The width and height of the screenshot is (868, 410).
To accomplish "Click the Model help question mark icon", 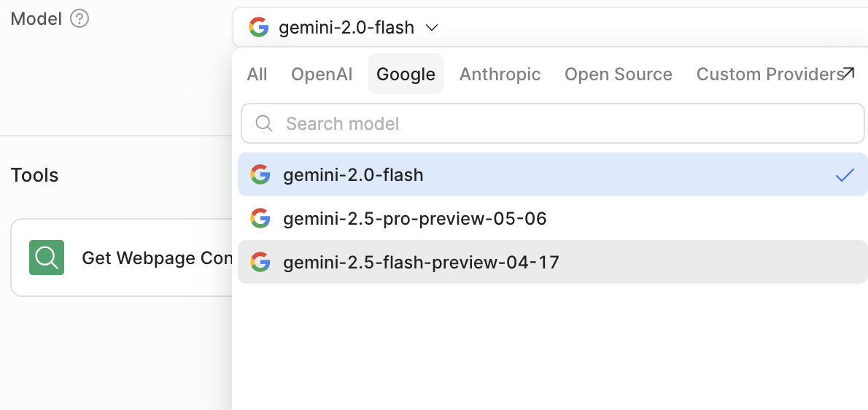I will tap(80, 20).
